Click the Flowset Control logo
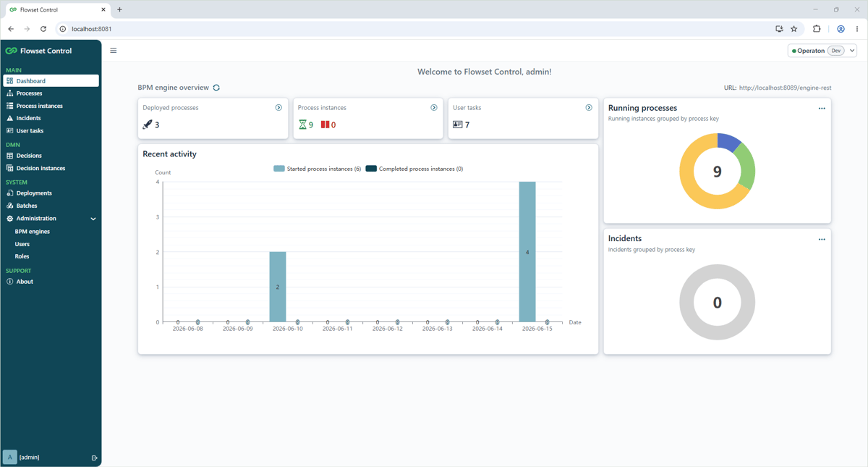 tap(39, 51)
